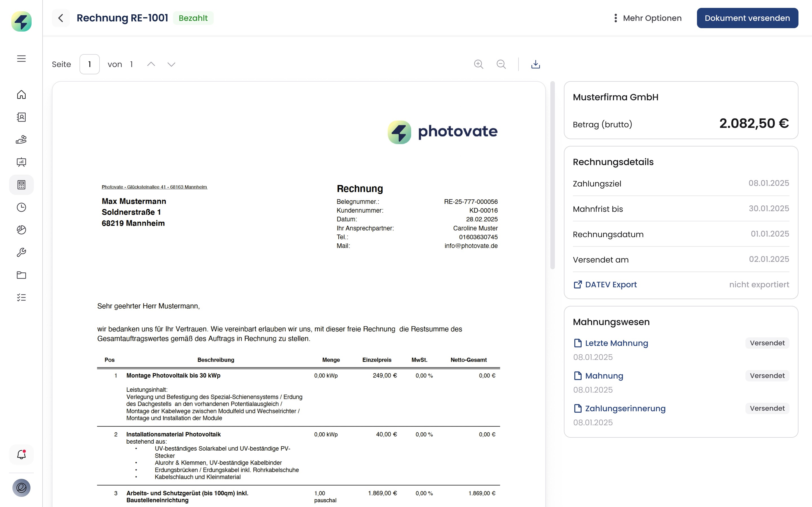Zoom in on the invoice preview
This screenshot has width=812, height=507.
point(478,64)
